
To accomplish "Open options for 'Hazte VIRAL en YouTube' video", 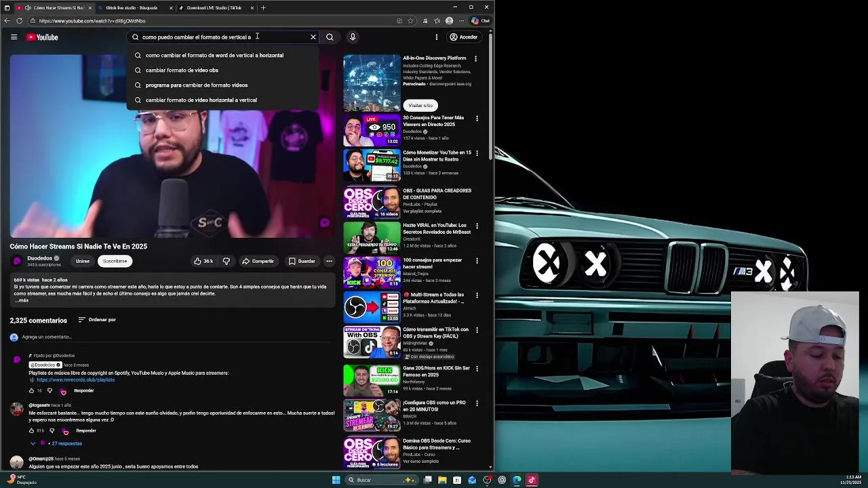I will (477, 226).
